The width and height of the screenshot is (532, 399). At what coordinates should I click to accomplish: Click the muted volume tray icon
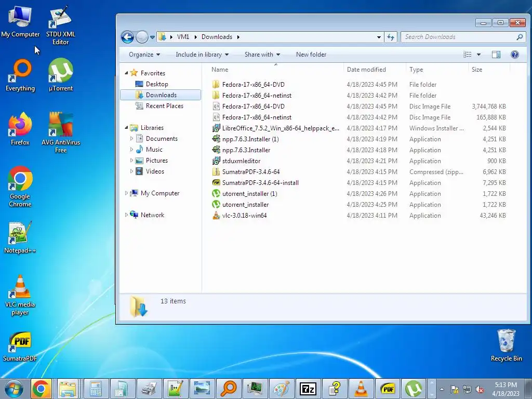pyautogui.click(x=480, y=390)
